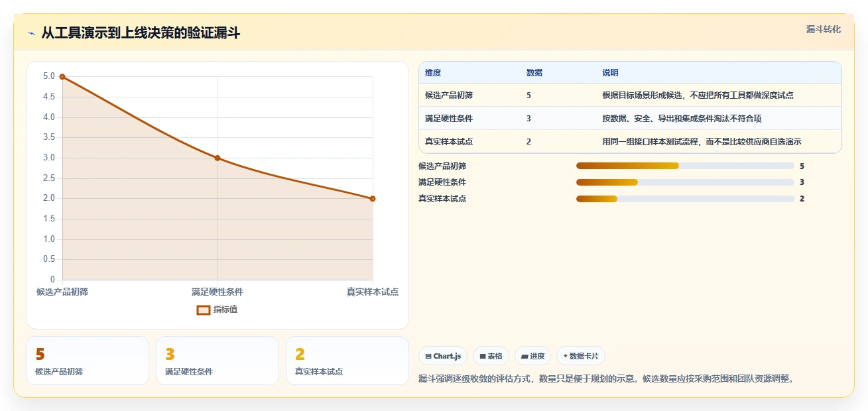Click the chart data point for 候选产品初筛

62,77
